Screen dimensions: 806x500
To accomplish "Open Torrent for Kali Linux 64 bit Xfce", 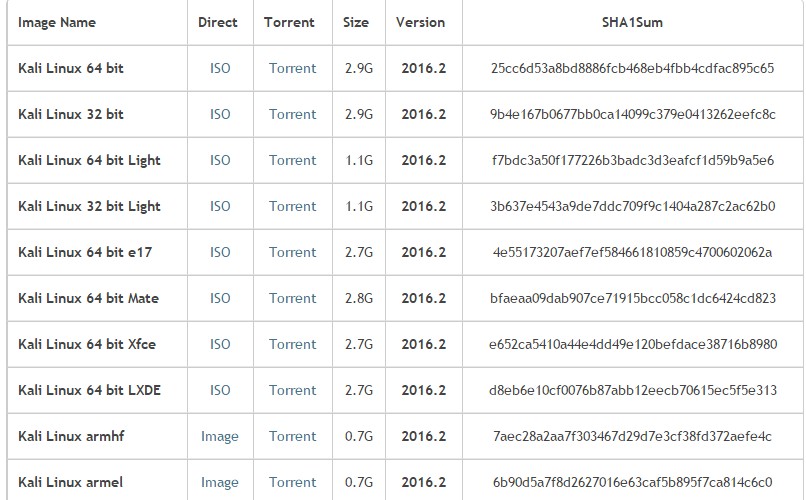I will pos(292,344).
